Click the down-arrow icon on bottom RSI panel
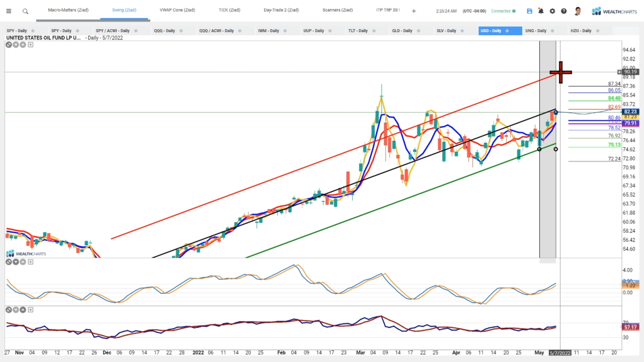 (x=16, y=310)
